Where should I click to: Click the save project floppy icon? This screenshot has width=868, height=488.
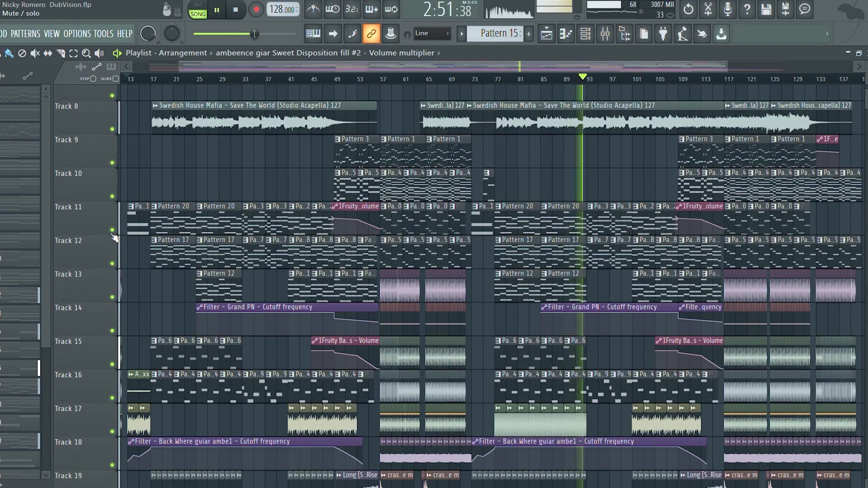point(766,9)
